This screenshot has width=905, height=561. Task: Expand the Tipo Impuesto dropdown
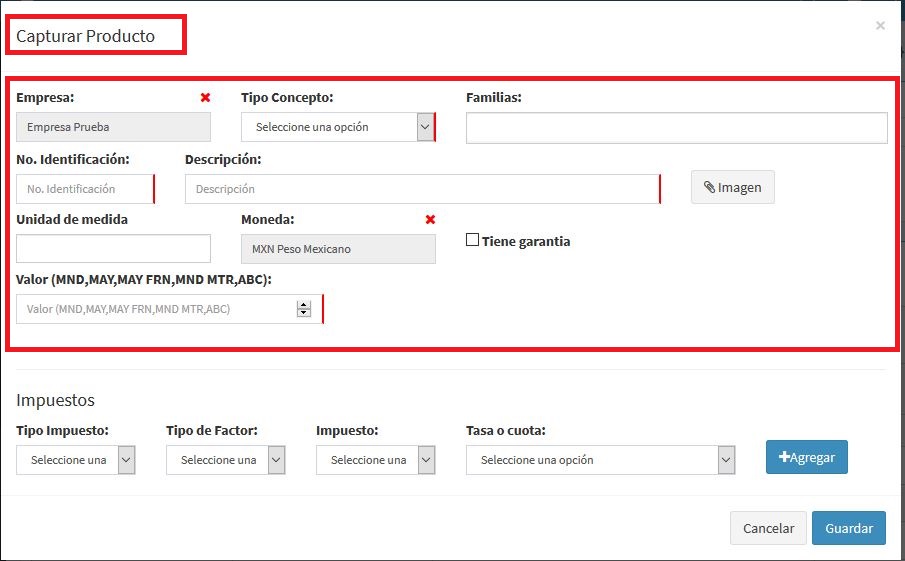(x=76, y=460)
